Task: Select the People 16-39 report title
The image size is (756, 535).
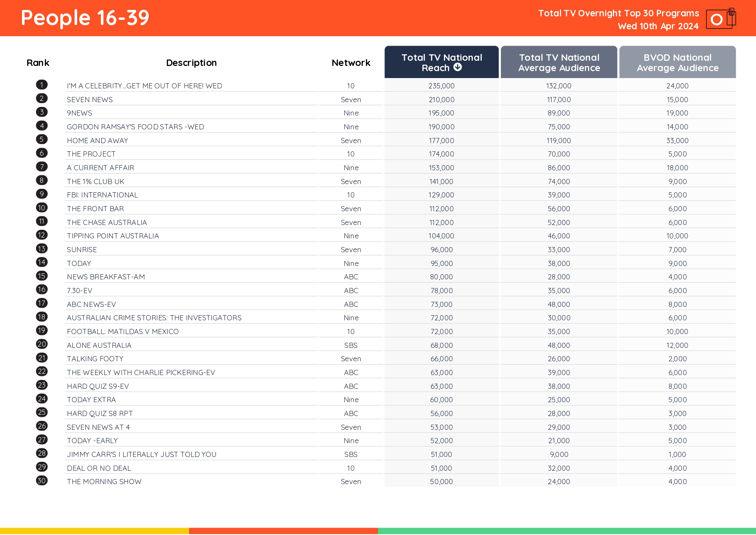Action: [x=84, y=18]
